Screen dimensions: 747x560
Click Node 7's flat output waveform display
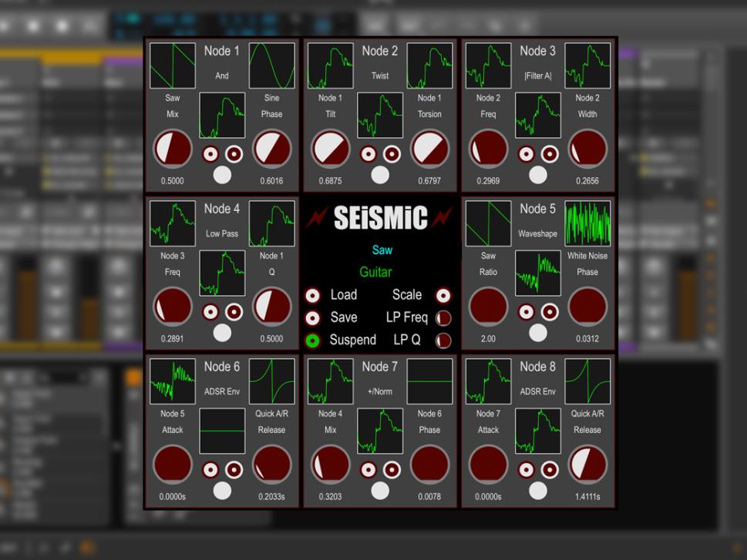pos(429,381)
